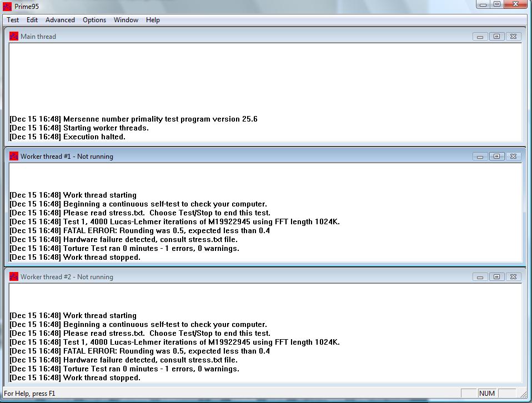Click the Main thread window icon
The width and height of the screenshot is (532, 403).
point(13,36)
